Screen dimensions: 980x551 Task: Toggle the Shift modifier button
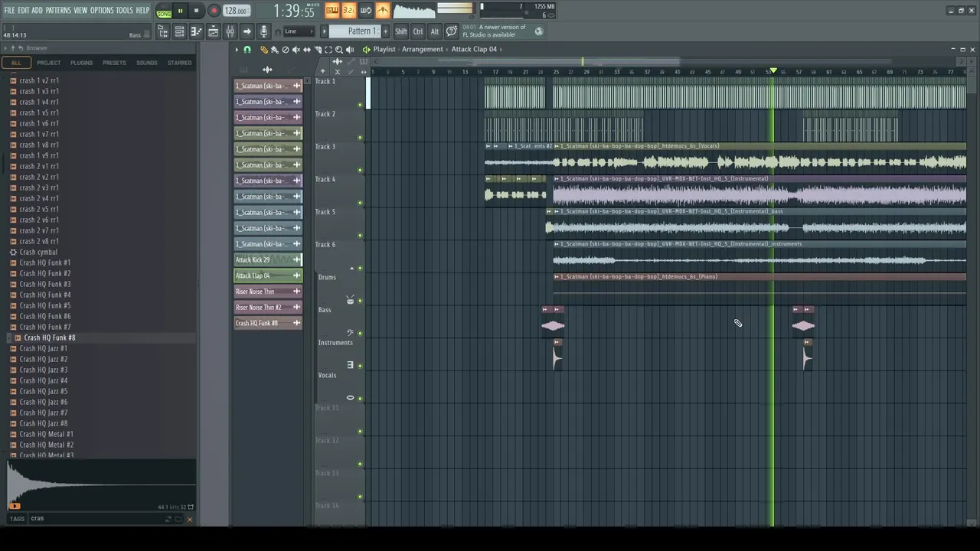pos(401,31)
